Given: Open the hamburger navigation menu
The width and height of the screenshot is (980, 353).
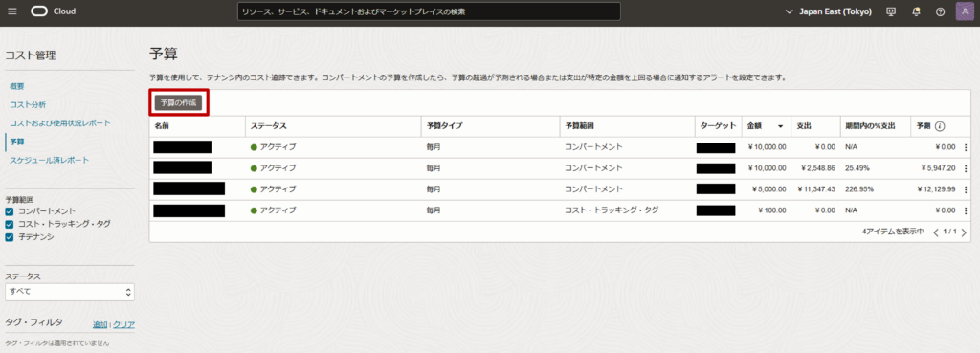Looking at the screenshot, I should click(x=12, y=11).
